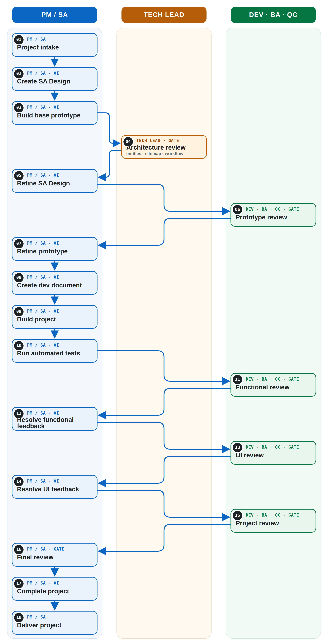Image resolution: width=328 pixels, height=644 pixels.
Task: Select the 06 Prototype review number badge
Action: [237, 210]
